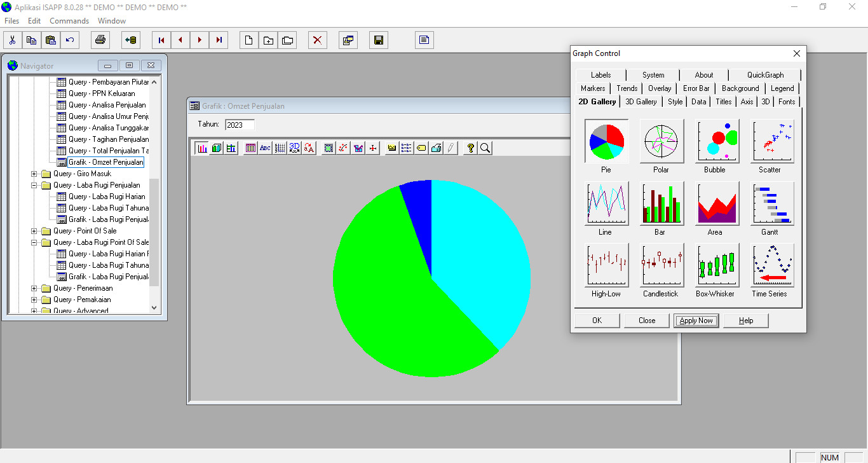Click the Save floppy disk icon
868x463 pixels.
379,41
